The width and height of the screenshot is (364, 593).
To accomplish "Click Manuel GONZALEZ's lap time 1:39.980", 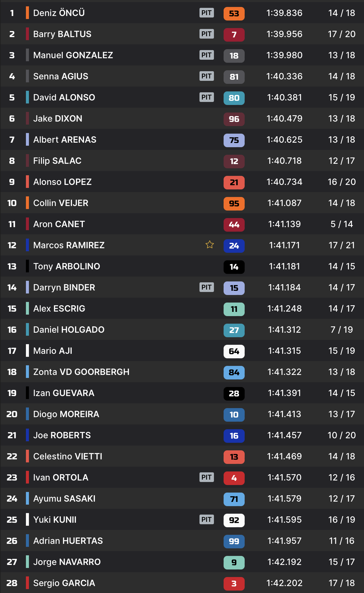I will coord(284,55).
